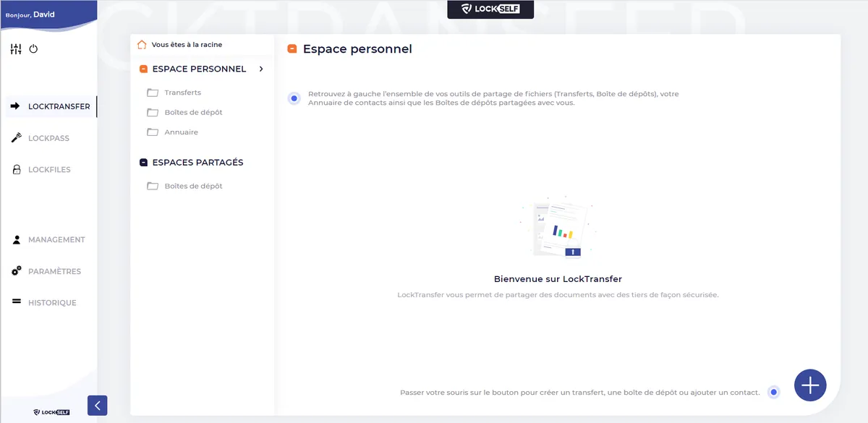The width and height of the screenshot is (868, 423).
Task: Collapse Espace Personnel with orange minus icon
Action: tap(144, 69)
